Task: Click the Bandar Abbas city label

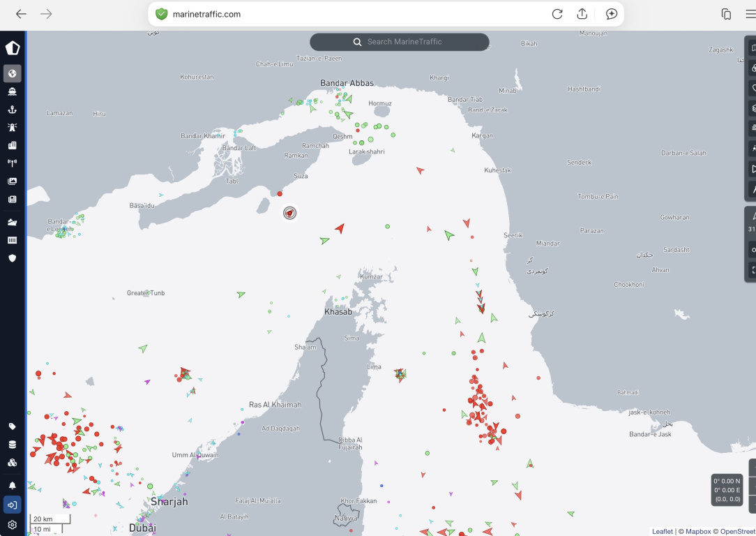Action: [x=347, y=83]
